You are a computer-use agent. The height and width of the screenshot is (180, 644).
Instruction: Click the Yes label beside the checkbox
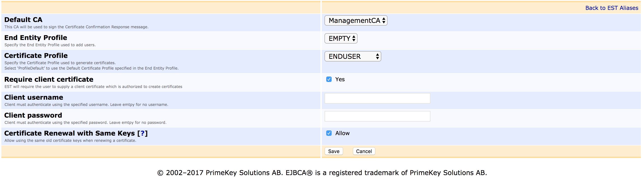pos(340,79)
